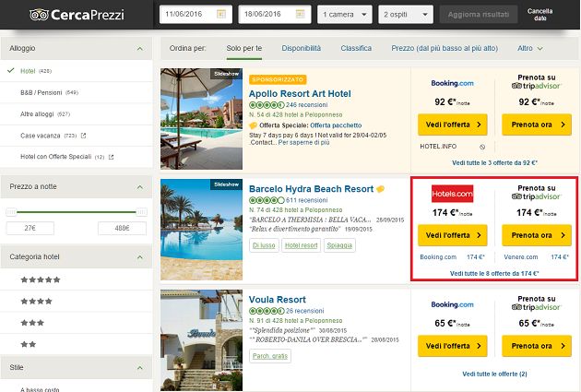The image size is (581, 392).
Task: Sort by Classifica
Action: (356, 48)
